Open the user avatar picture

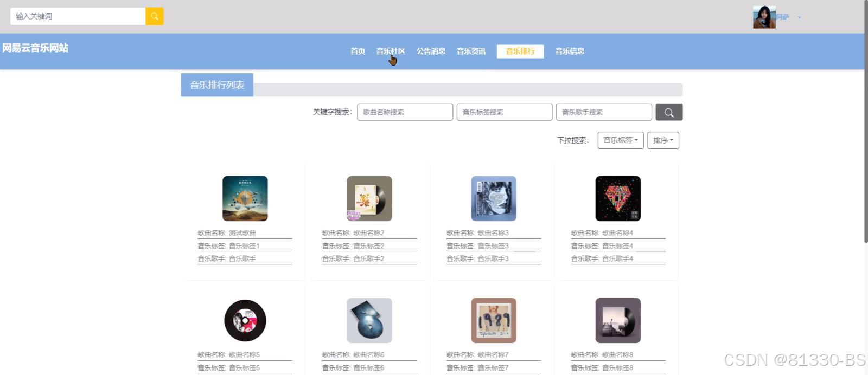coord(764,17)
